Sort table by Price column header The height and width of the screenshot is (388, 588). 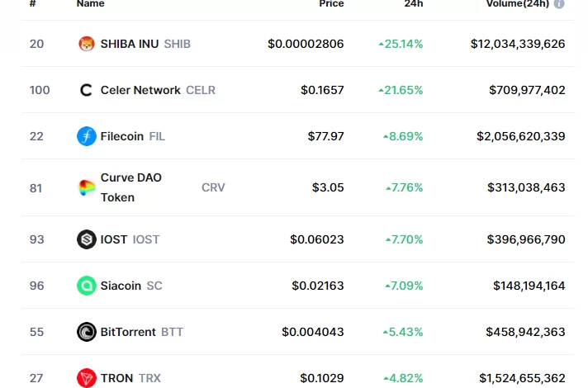point(331,4)
